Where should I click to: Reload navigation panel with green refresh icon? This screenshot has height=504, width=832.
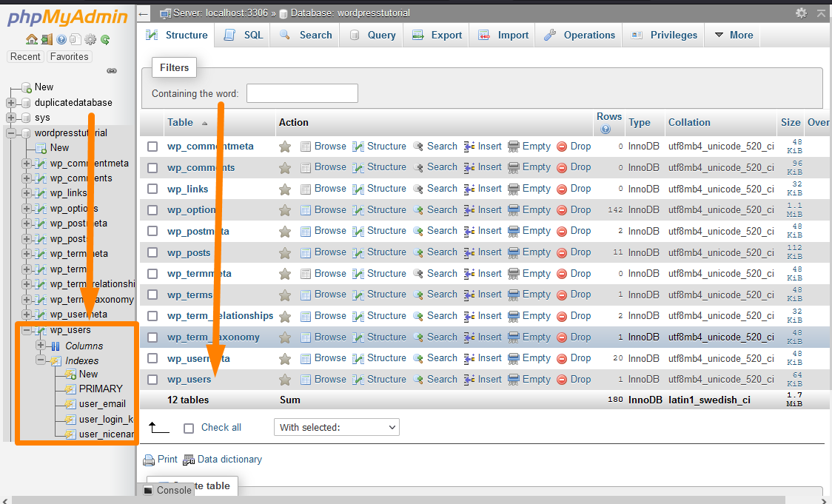(105, 39)
